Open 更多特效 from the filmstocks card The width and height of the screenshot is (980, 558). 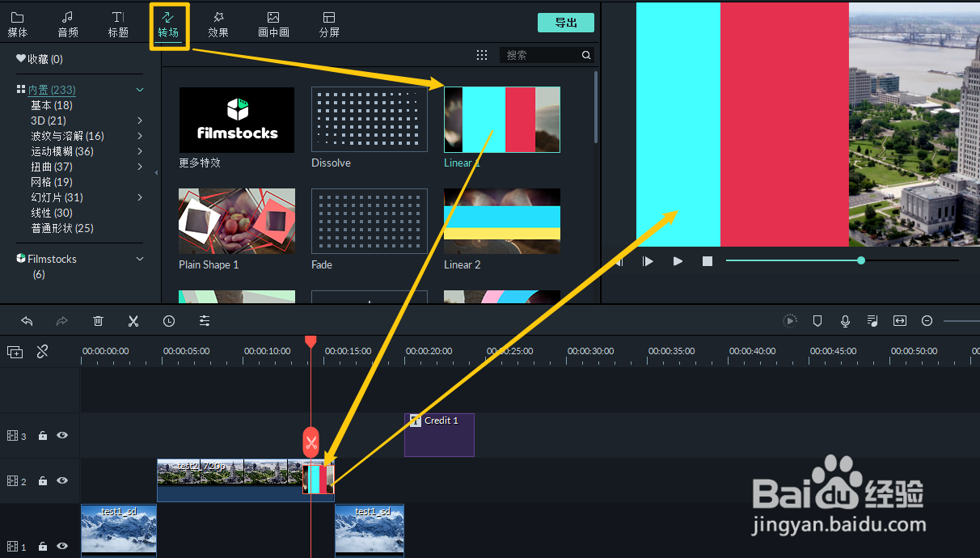(x=236, y=120)
